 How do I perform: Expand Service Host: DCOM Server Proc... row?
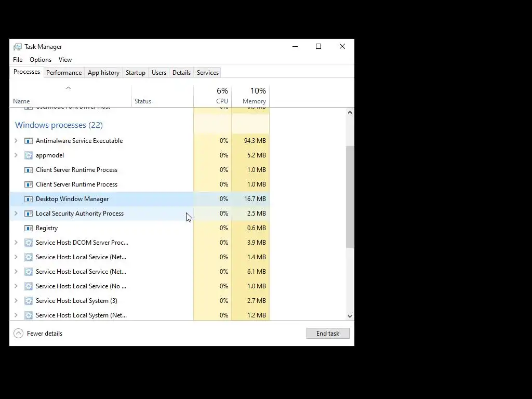16,243
